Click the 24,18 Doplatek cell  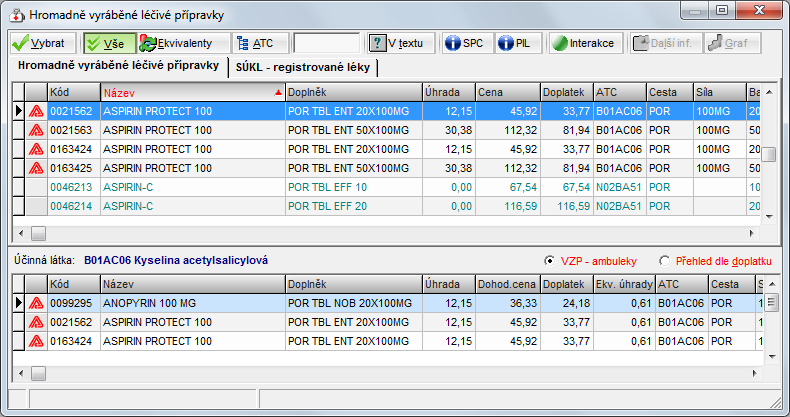pos(567,303)
